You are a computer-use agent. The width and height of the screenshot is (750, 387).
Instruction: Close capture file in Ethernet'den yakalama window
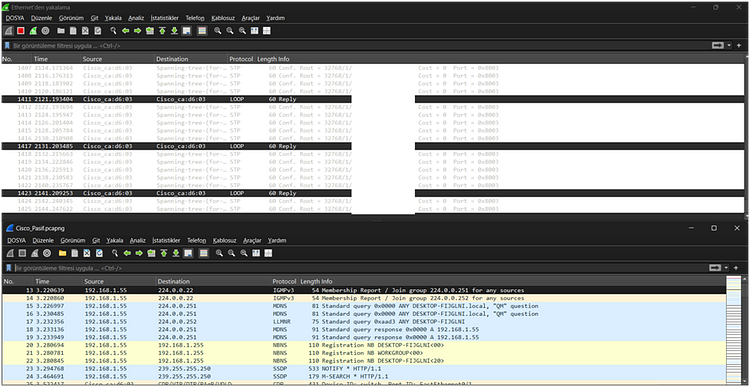(85, 31)
